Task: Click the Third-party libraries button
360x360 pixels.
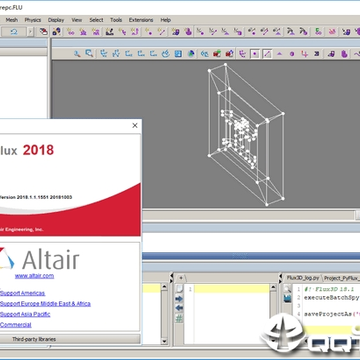Action: [70, 339]
